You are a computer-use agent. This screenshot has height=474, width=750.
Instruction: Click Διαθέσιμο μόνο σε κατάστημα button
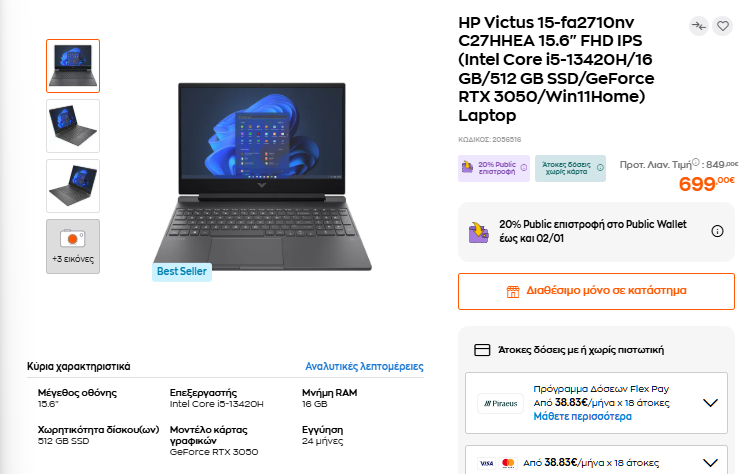click(596, 291)
